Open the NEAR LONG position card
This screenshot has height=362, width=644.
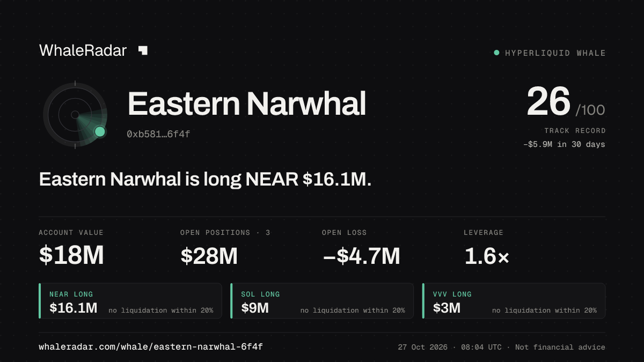point(130,301)
